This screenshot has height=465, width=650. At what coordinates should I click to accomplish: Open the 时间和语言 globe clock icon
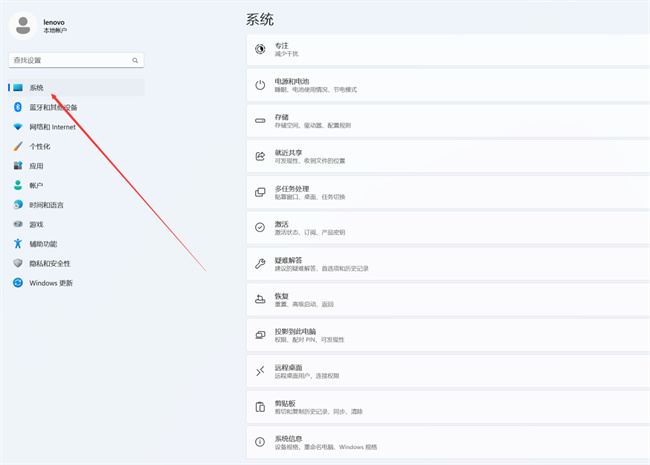18,205
